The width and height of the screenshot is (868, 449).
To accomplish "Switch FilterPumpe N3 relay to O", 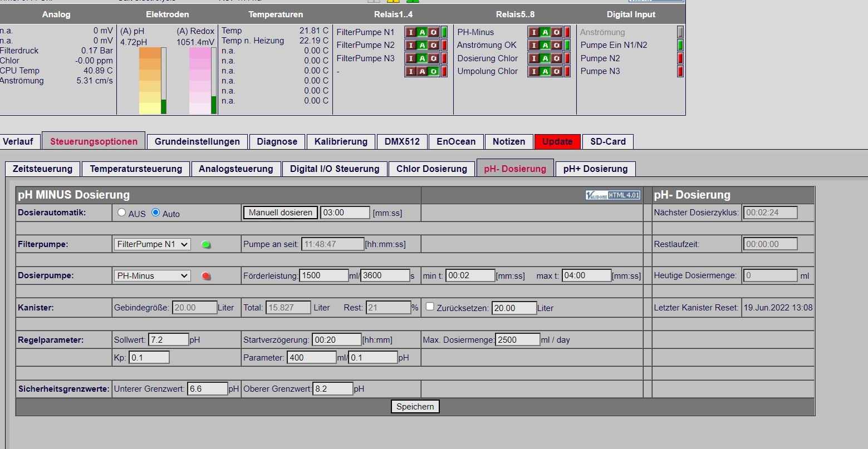I will click(434, 58).
